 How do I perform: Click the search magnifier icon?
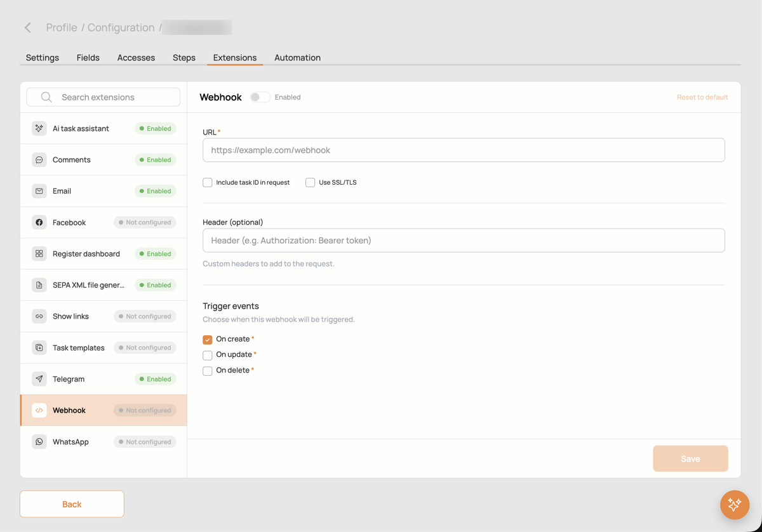click(x=46, y=97)
